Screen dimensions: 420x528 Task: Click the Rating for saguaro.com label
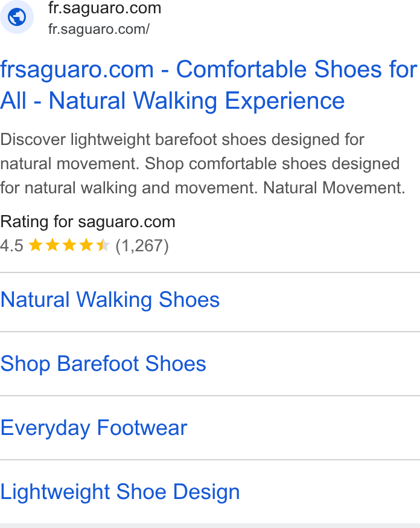[87, 222]
